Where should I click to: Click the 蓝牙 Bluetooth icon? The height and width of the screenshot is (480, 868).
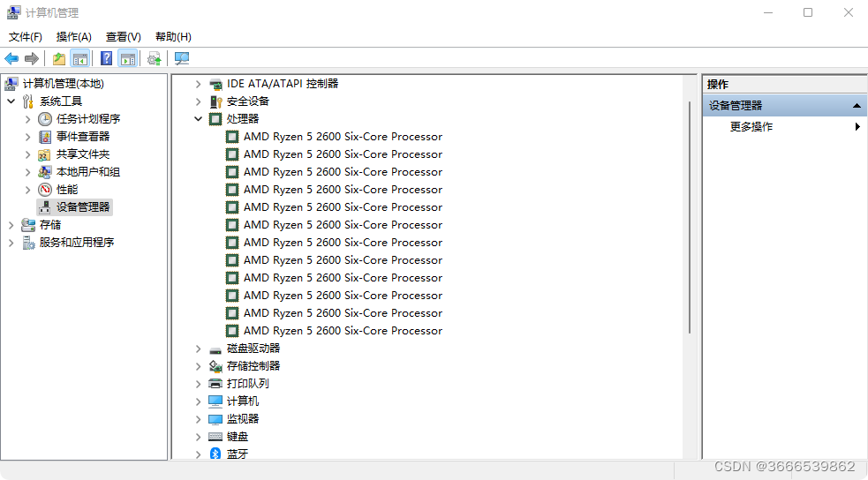(215, 454)
